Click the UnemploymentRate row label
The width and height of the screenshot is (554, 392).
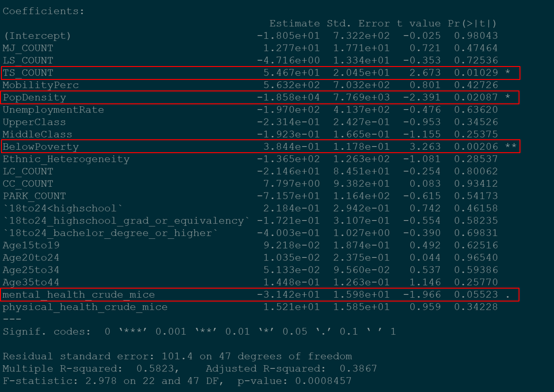(x=53, y=110)
